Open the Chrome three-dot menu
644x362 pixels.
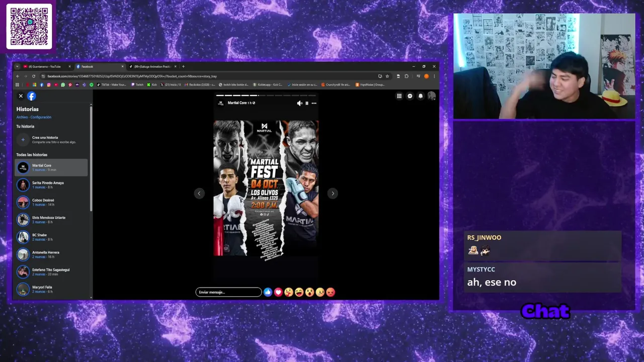(434, 76)
